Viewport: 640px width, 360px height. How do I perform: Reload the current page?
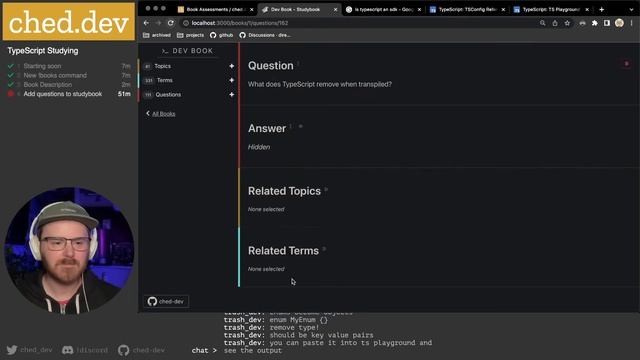(x=171, y=23)
